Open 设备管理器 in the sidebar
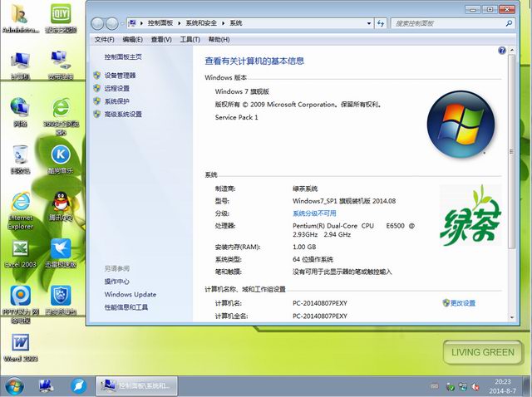Viewport: 532px width, 397px height. tap(120, 76)
